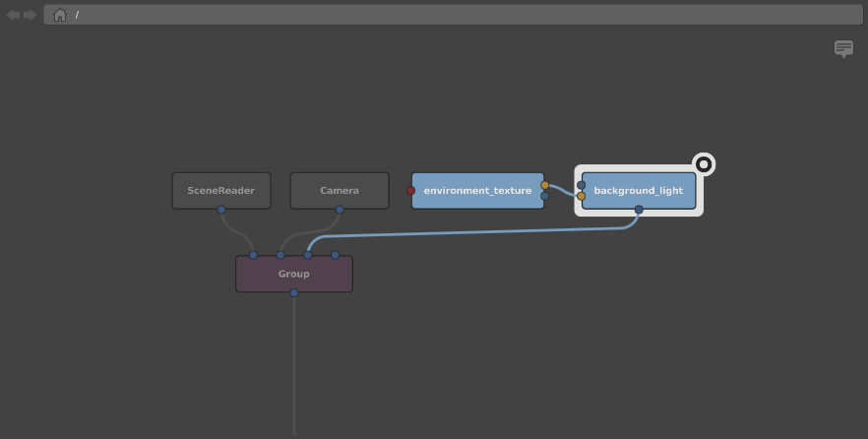Click orange input plug on background_light

(x=582, y=196)
